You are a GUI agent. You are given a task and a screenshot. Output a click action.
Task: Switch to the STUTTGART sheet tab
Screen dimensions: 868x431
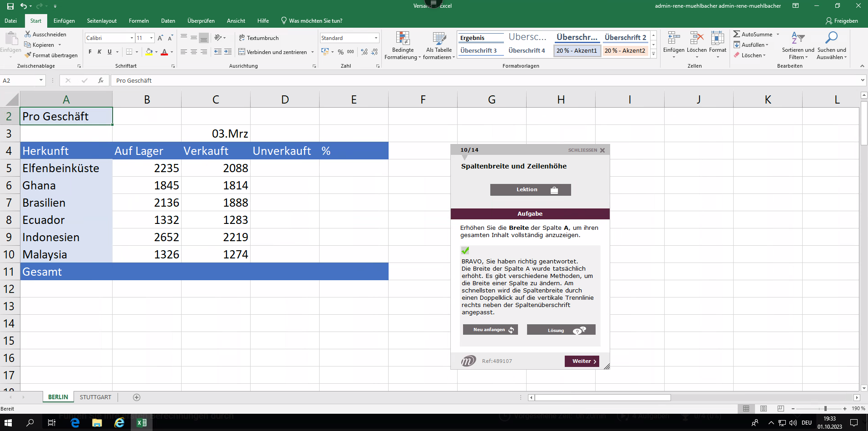coord(95,397)
